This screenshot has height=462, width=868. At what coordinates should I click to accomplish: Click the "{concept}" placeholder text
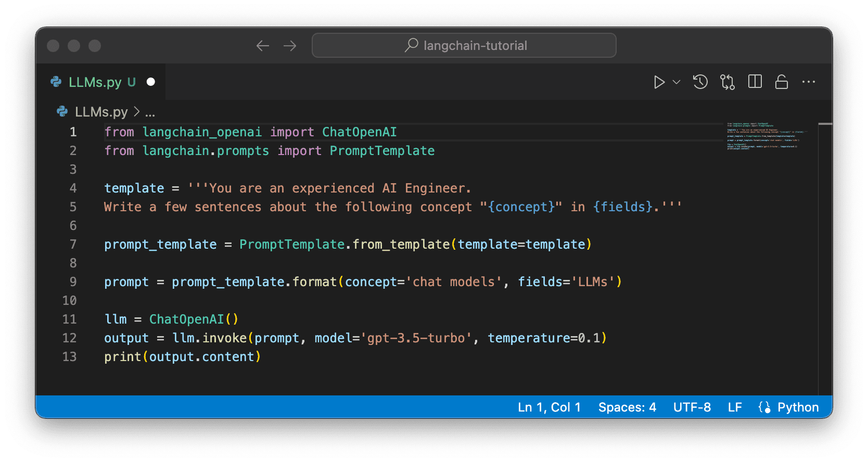coord(521,207)
